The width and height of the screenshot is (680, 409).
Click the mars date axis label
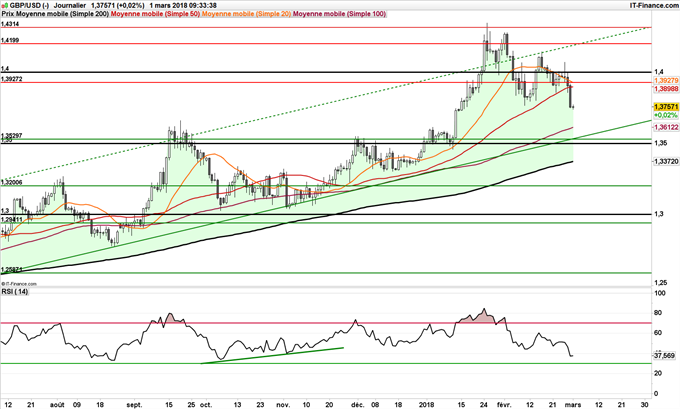[x=573, y=405]
